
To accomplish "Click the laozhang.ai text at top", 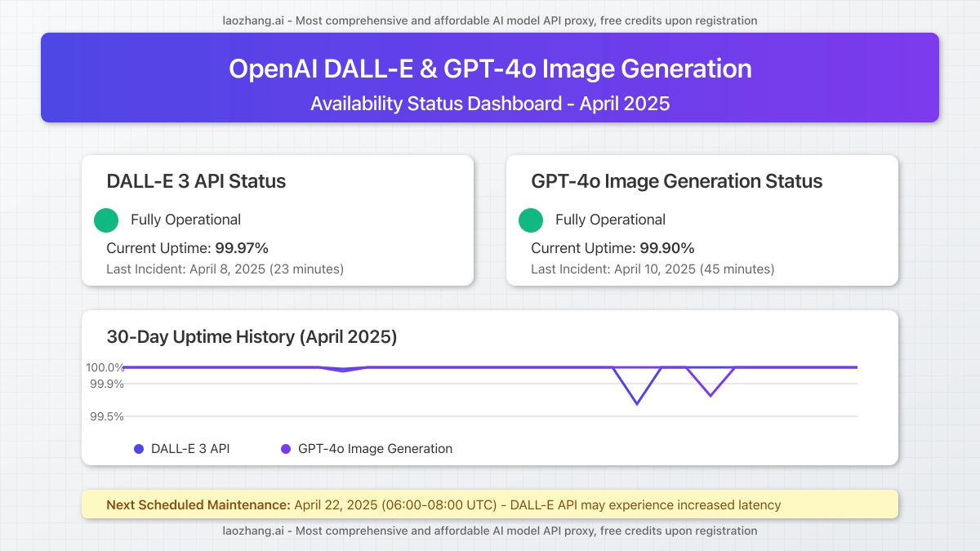I will (x=490, y=20).
